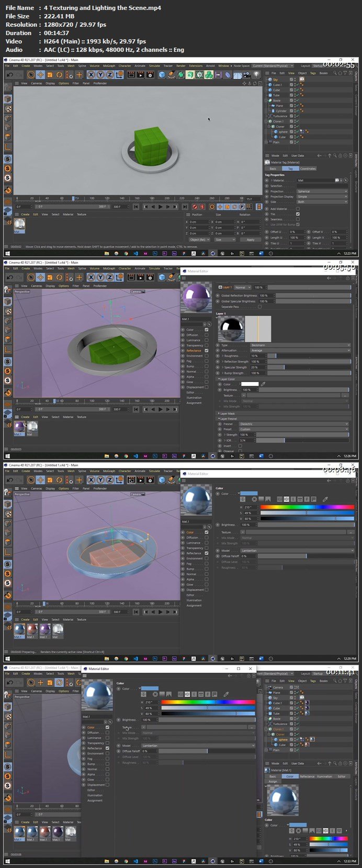Click Illumination channel entry in 00:08:46 frame
Screen dimensions: 362x868
click(x=194, y=600)
